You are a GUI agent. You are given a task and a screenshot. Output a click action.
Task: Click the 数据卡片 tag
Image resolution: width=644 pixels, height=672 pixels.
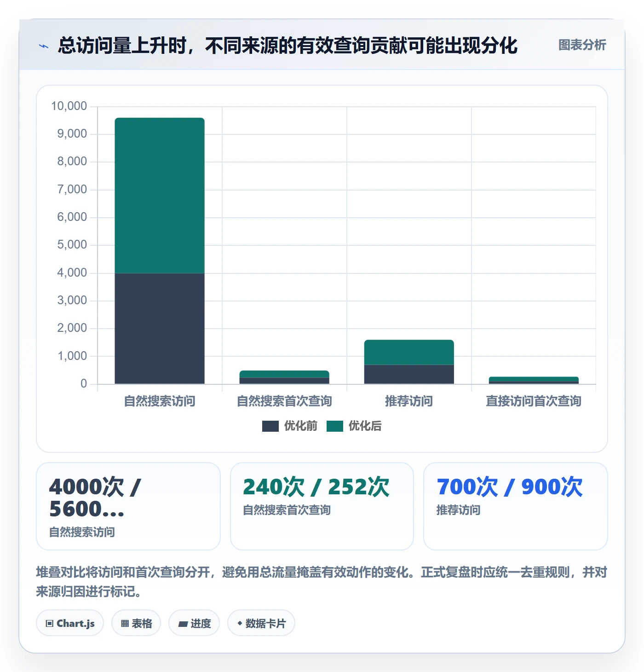click(x=261, y=623)
